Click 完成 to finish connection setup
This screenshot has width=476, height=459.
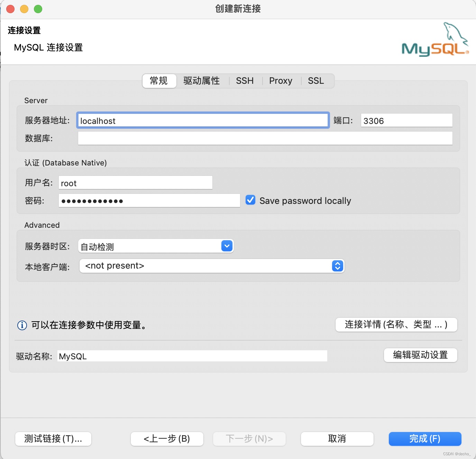coord(425,439)
